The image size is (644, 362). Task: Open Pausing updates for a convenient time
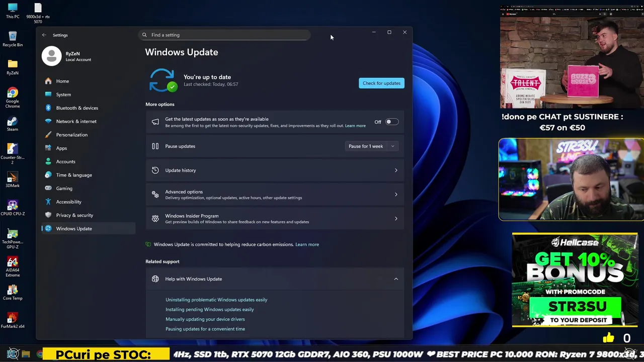[x=205, y=329]
